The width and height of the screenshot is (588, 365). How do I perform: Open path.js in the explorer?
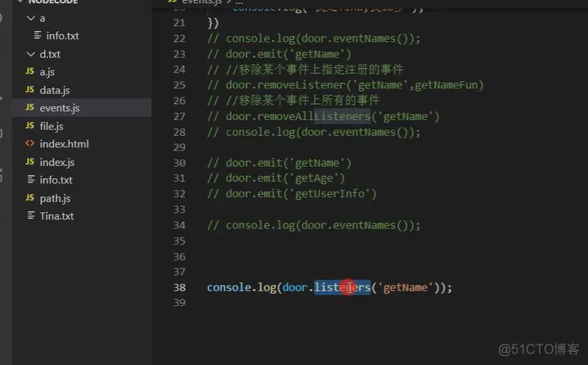55,198
